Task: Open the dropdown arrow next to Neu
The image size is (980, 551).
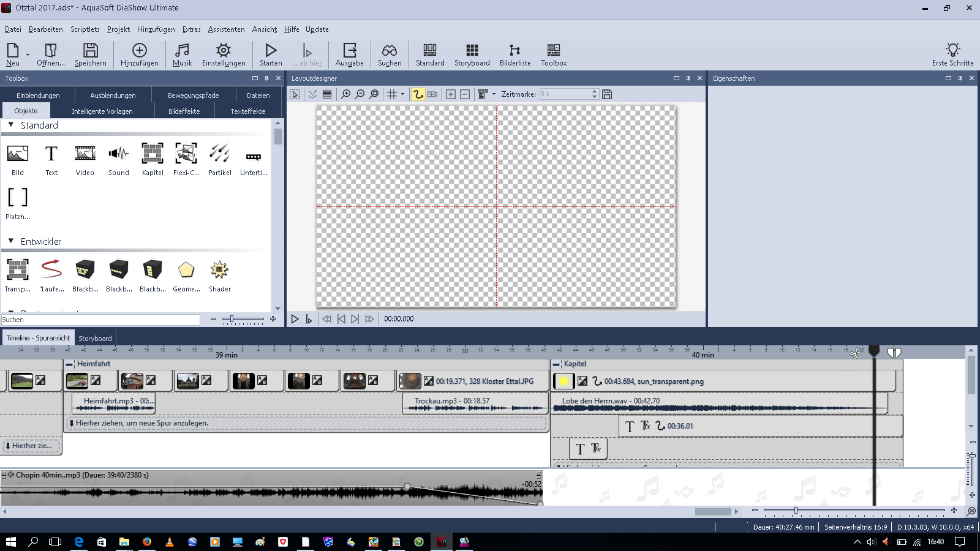Action: point(28,55)
